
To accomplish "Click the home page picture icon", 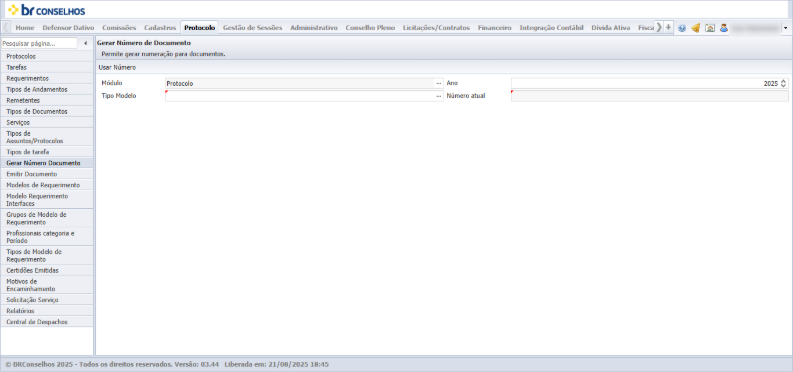I will point(710,28).
